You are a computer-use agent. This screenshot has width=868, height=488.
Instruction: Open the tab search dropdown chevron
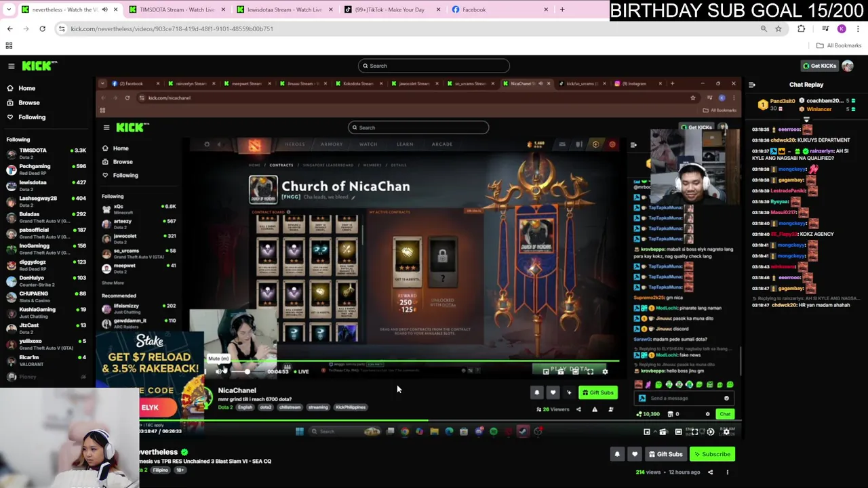click(x=9, y=9)
